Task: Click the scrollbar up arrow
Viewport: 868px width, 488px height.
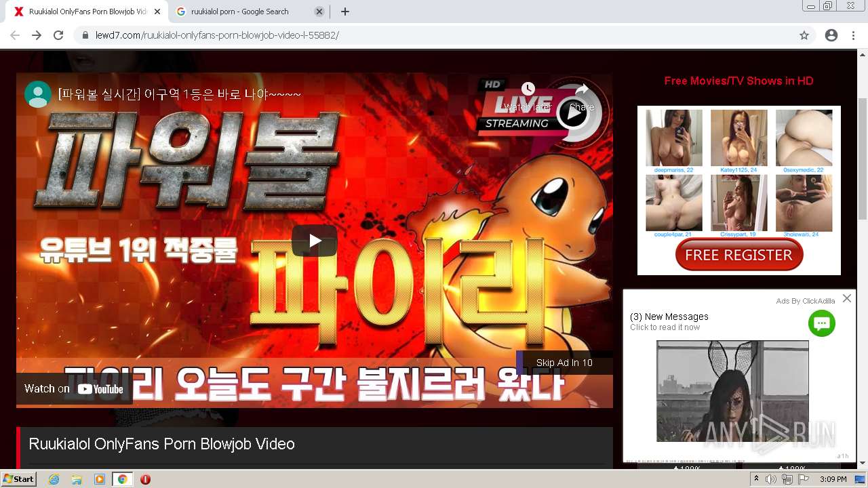Action: pyautogui.click(x=863, y=54)
